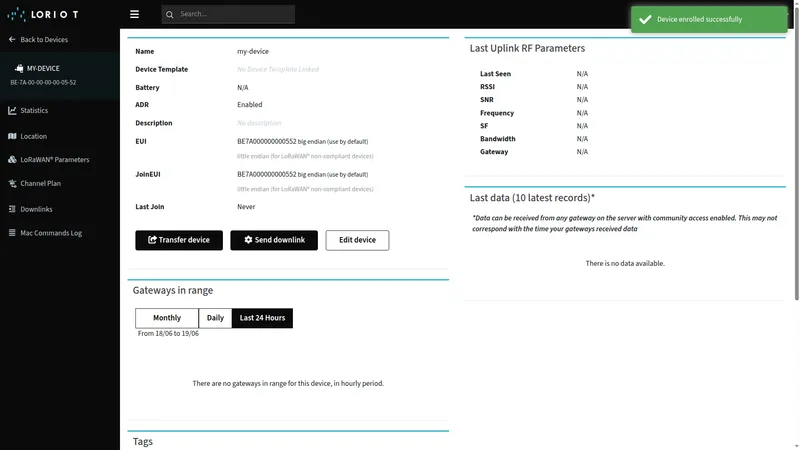Open the Location page
The height and width of the screenshot is (450, 800).
(34, 136)
